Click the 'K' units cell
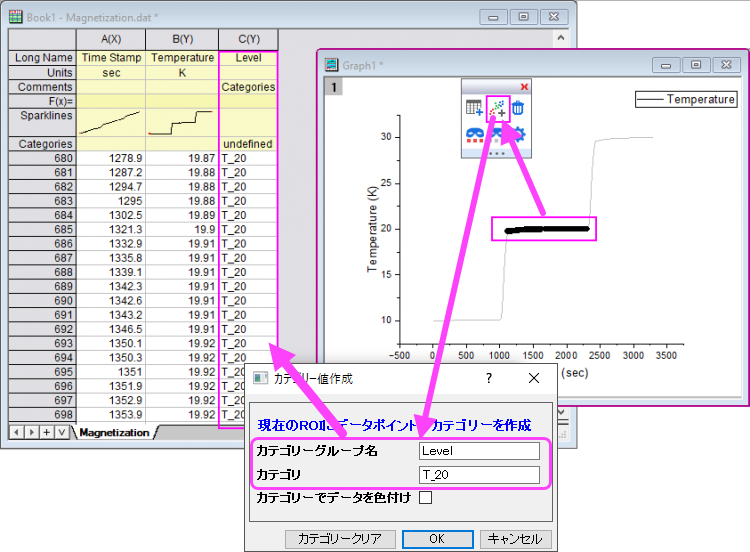Image resolution: width=750 pixels, height=552 pixels. click(x=182, y=73)
